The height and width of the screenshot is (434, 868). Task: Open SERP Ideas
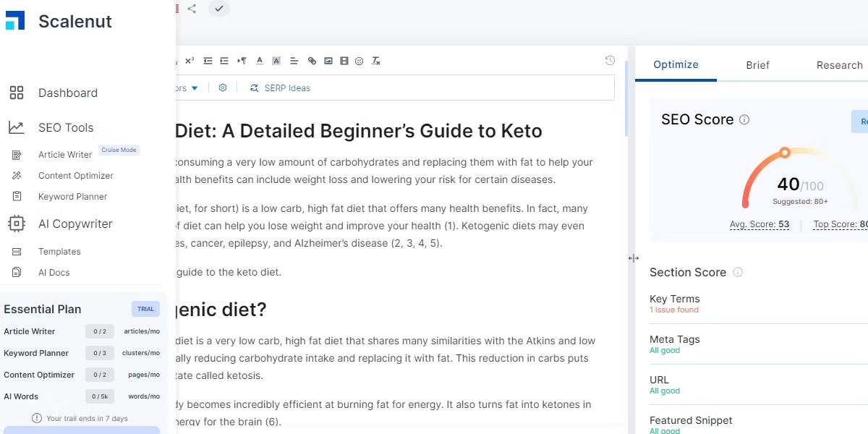(x=280, y=88)
